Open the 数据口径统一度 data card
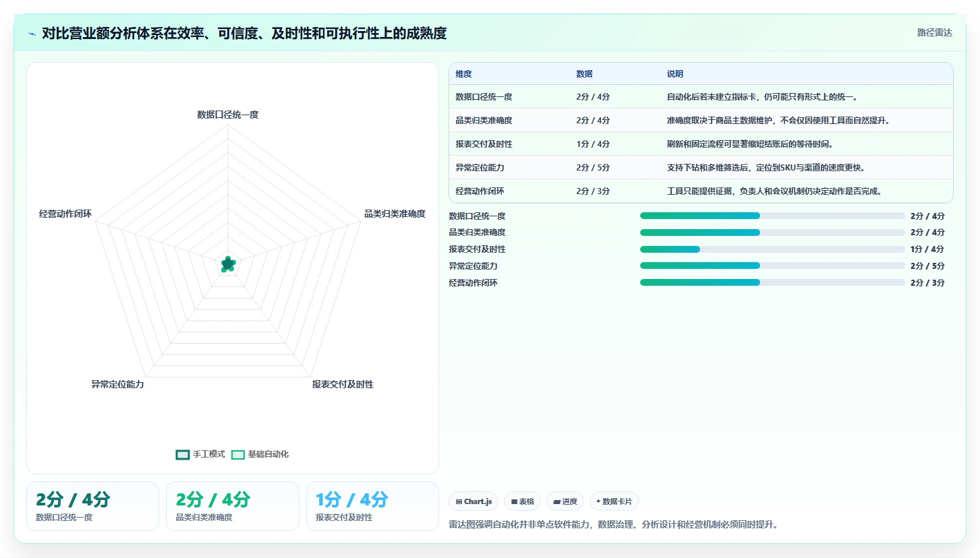The image size is (980, 558). coord(92,506)
